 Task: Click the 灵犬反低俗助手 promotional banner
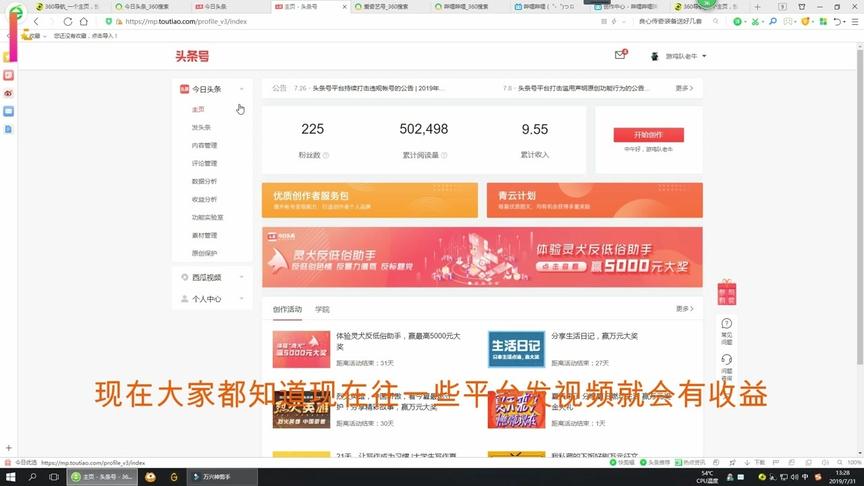[x=482, y=257]
